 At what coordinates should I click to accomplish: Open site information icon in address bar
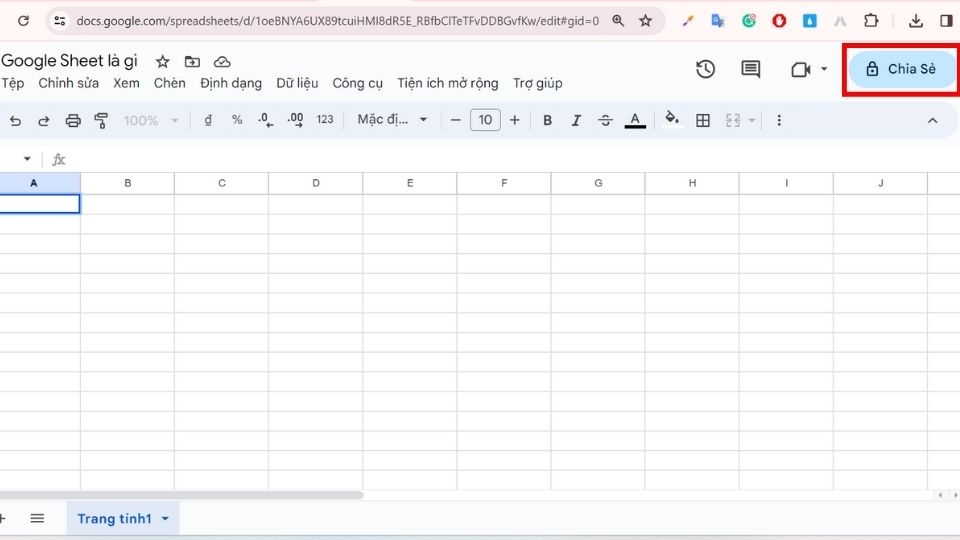59,21
